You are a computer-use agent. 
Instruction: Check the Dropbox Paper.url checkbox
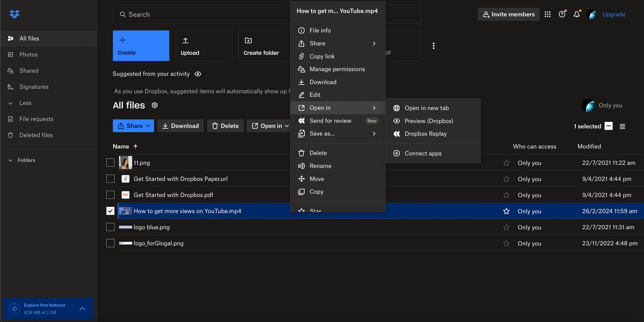110,179
